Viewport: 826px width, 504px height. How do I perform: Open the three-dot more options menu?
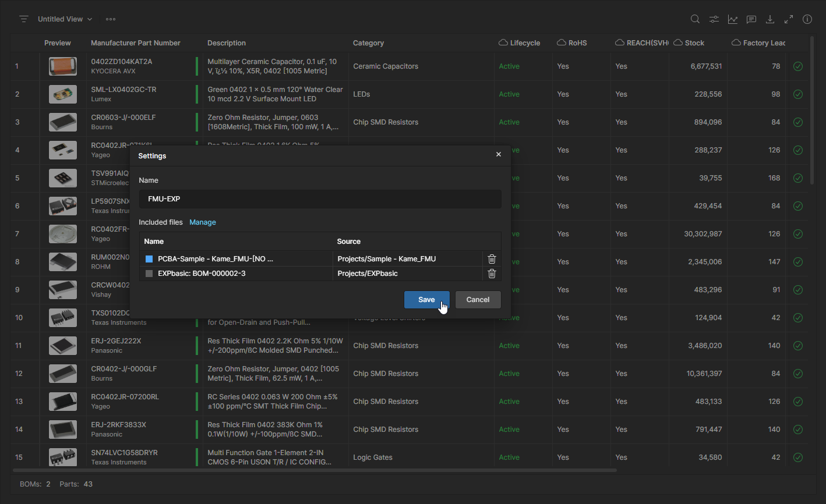111,19
